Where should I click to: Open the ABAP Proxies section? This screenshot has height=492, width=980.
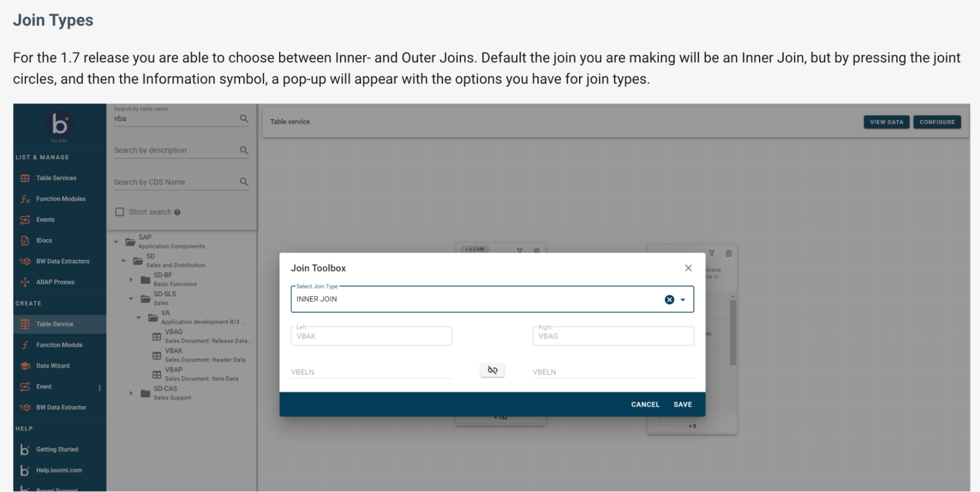coord(25,282)
